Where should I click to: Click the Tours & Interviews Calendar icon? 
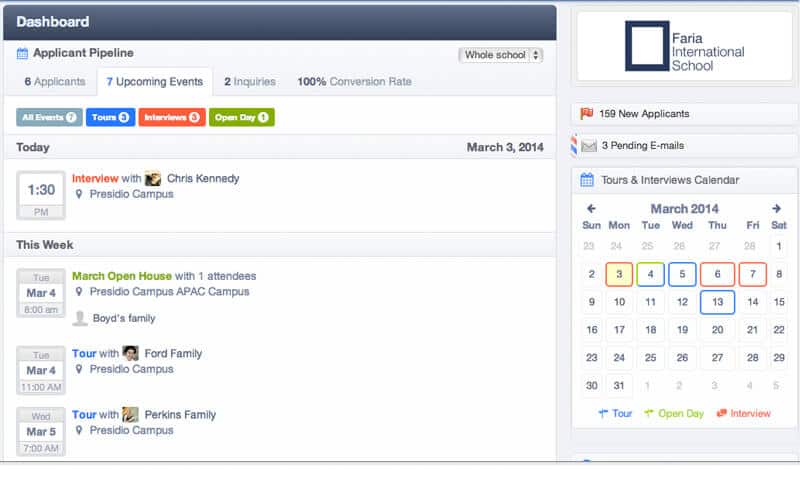pos(587,180)
